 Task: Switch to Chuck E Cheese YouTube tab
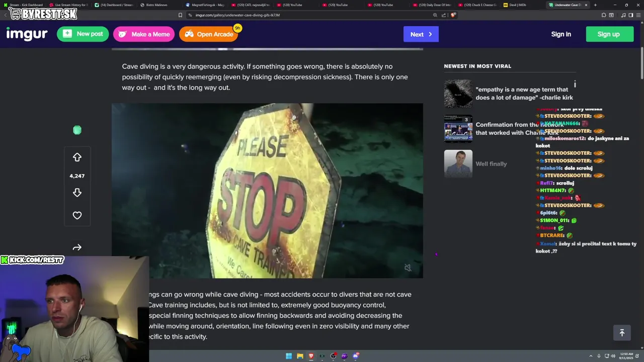(476, 5)
